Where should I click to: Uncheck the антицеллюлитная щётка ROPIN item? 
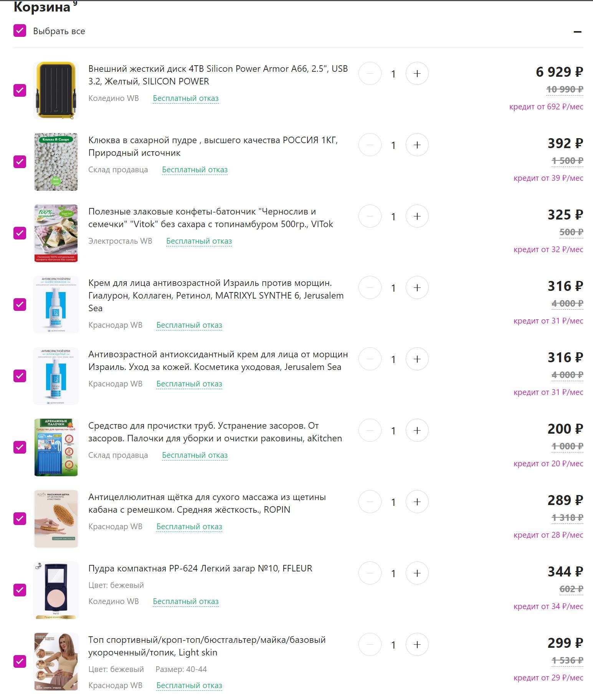pos(20,518)
